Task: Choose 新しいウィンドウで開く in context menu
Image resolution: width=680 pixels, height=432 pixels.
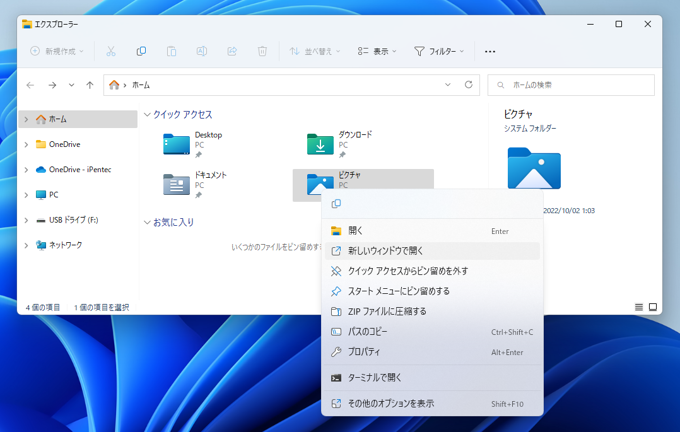Action: (x=432, y=251)
